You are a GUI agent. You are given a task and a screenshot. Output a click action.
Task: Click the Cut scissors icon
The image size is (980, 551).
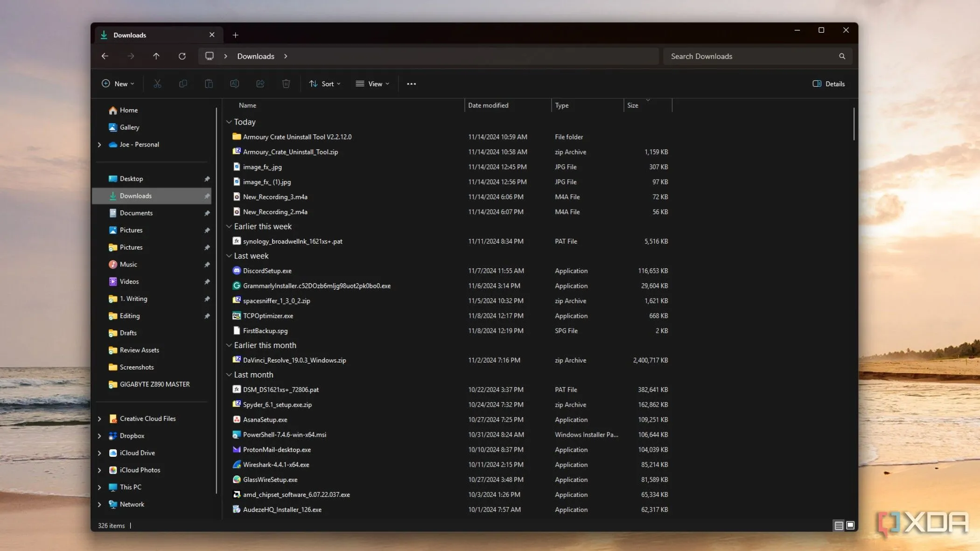(157, 84)
